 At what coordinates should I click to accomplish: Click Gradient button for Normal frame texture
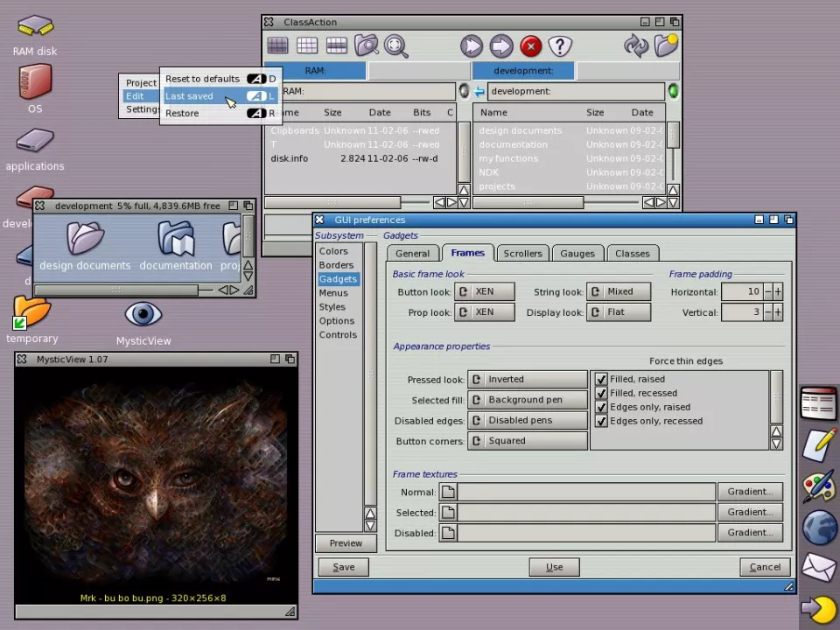[749, 492]
